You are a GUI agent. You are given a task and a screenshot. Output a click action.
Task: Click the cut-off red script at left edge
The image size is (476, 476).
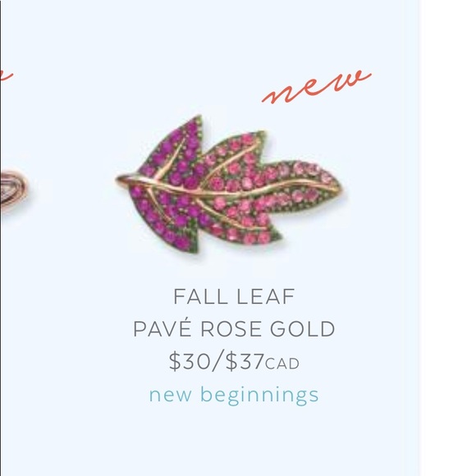pos(6,76)
